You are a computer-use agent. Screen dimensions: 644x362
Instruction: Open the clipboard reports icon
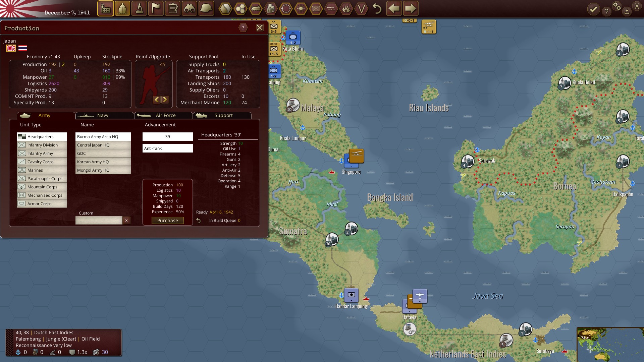point(173,9)
